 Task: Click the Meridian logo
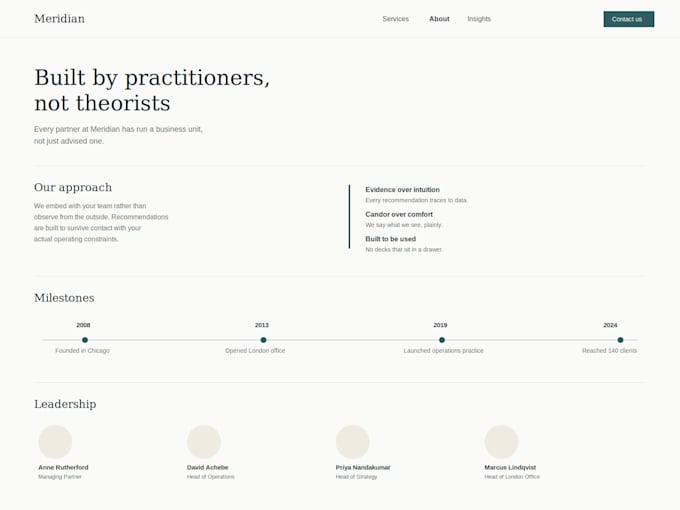coord(59,19)
